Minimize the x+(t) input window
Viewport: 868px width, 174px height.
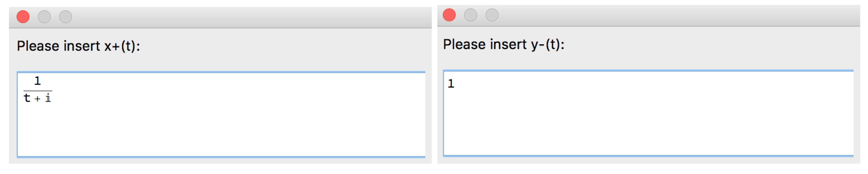click(x=44, y=16)
